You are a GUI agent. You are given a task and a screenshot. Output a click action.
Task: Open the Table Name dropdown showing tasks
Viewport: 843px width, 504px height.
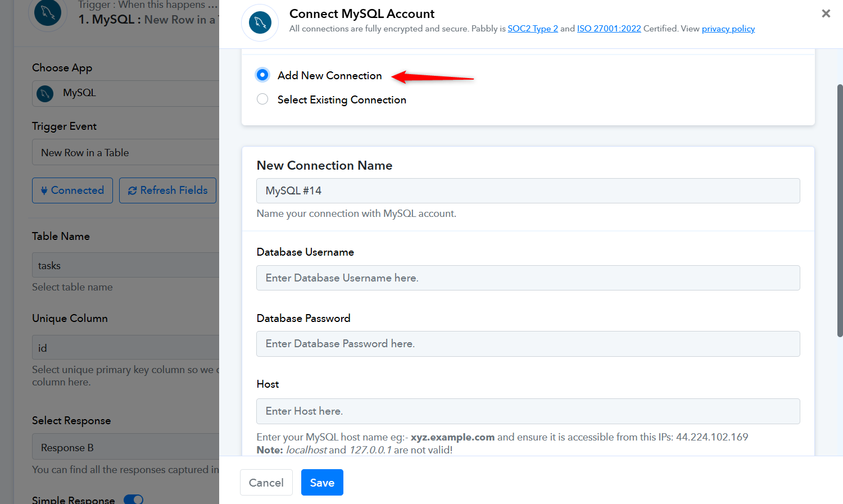pyautogui.click(x=125, y=265)
